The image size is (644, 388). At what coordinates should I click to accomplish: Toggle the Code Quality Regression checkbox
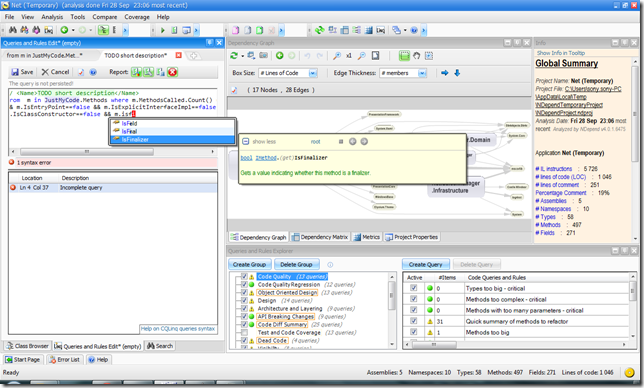[x=244, y=285]
